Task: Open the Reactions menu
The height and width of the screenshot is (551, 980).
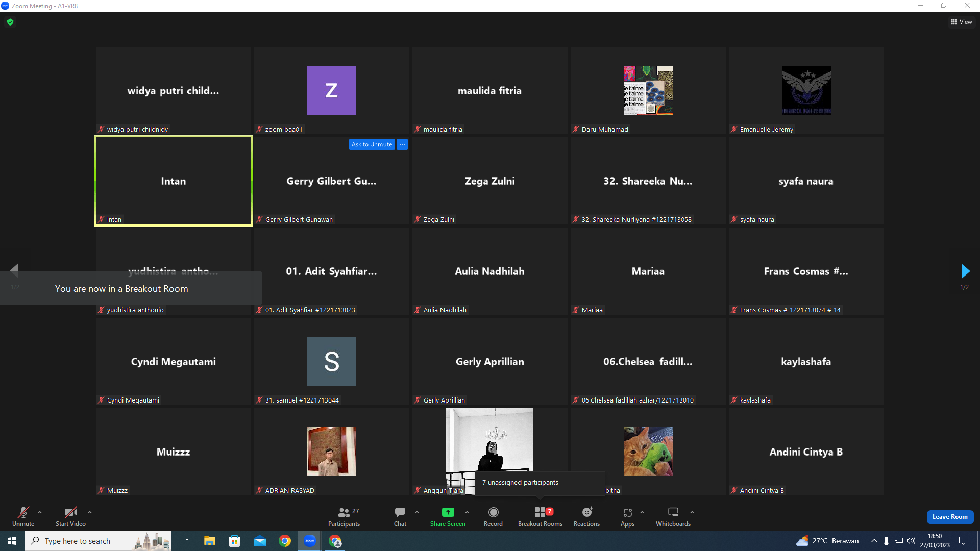Action: [x=587, y=516]
